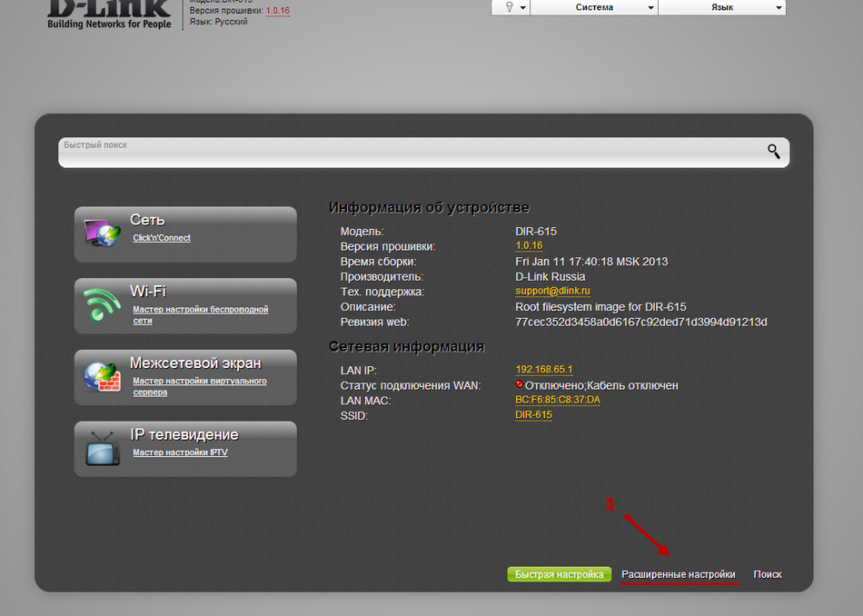The width and height of the screenshot is (863, 616).
Task: Open the Click'n'Connect link
Action: 162,238
